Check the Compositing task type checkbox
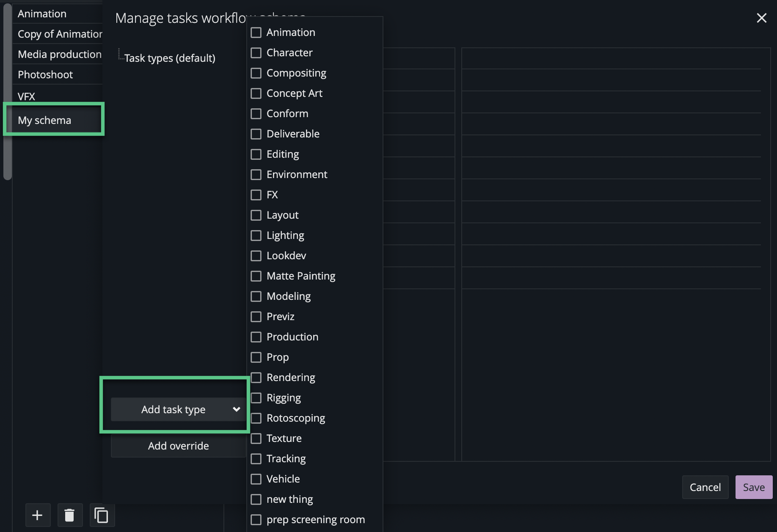 click(x=256, y=73)
